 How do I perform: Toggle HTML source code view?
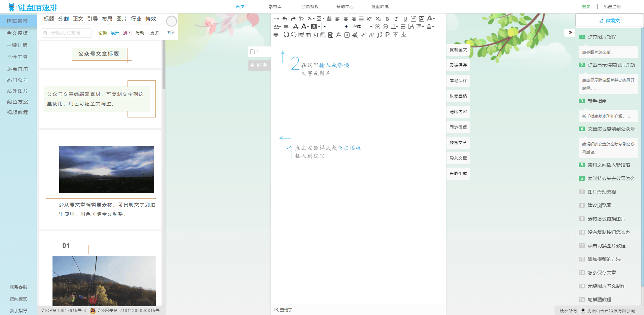click(276, 19)
